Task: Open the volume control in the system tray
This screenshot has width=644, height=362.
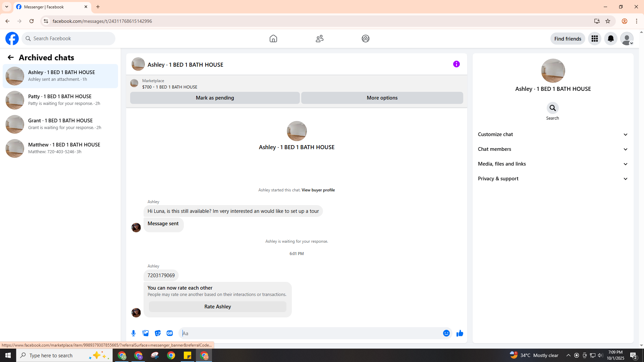Action: click(600, 355)
